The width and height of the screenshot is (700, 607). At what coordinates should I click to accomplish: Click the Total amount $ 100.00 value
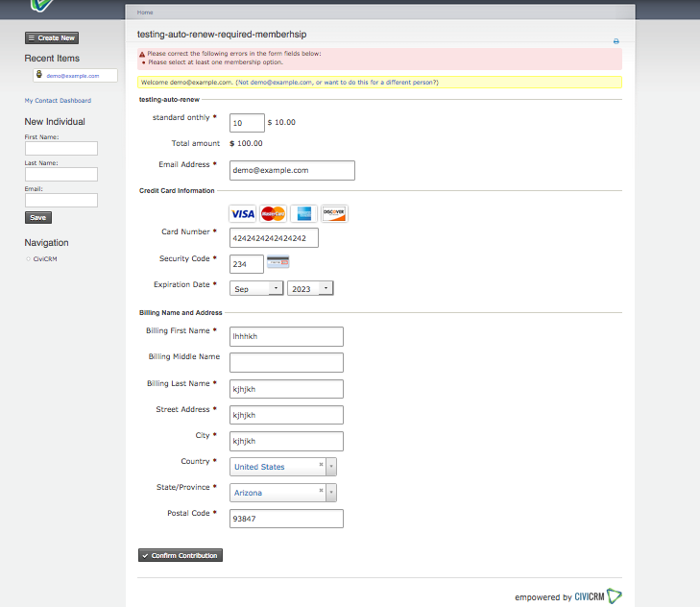246,143
